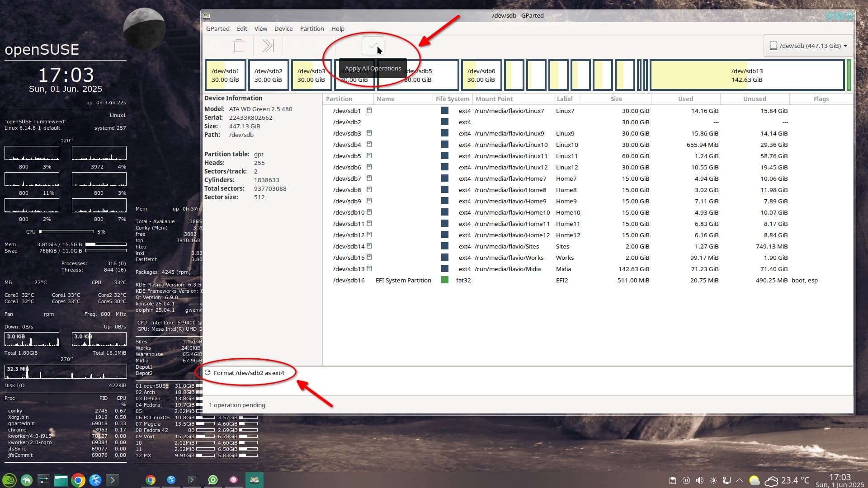
Task: Switch to the running blue bird app window
Action: (x=171, y=480)
